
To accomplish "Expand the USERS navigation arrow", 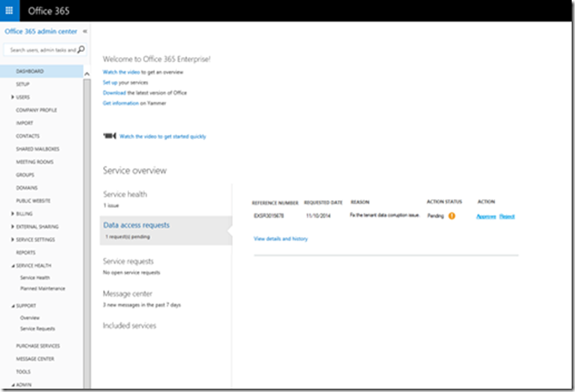I will click(13, 97).
